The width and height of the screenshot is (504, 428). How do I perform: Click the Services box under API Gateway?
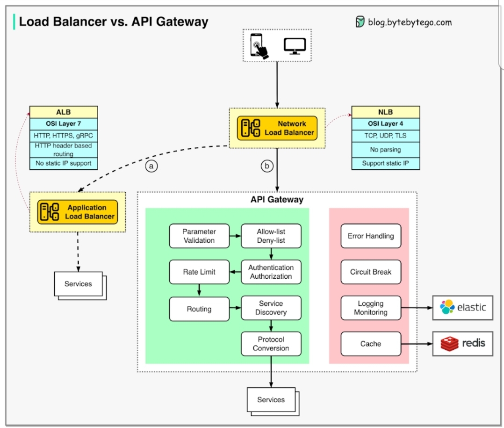point(271,399)
